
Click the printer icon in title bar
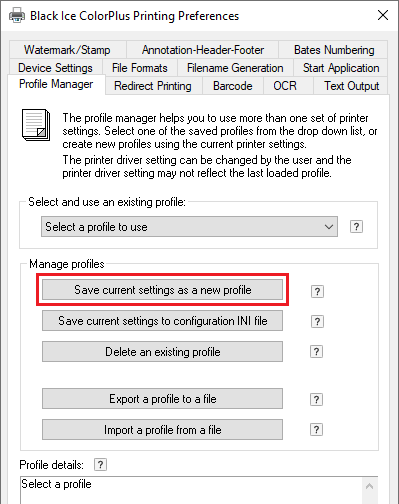[x=17, y=15]
